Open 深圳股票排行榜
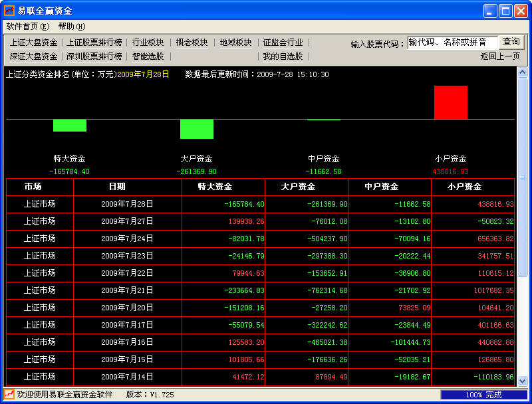 pyautogui.click(x=94, y=56)
